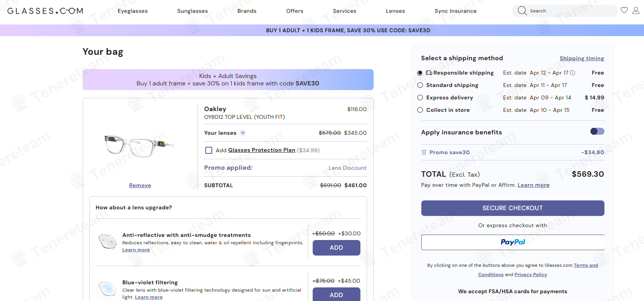Viewport: 644px width, 301px height.
Task: Click the blue-violet filtering lens icon
Action: (x=107, y=289)
